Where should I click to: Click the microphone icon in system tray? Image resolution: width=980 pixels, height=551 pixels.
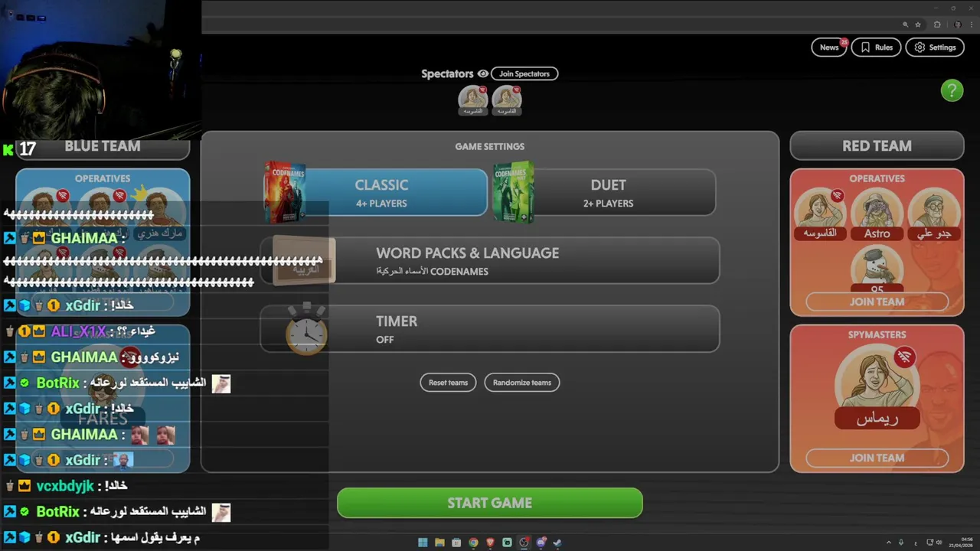[x=901, y=543]
